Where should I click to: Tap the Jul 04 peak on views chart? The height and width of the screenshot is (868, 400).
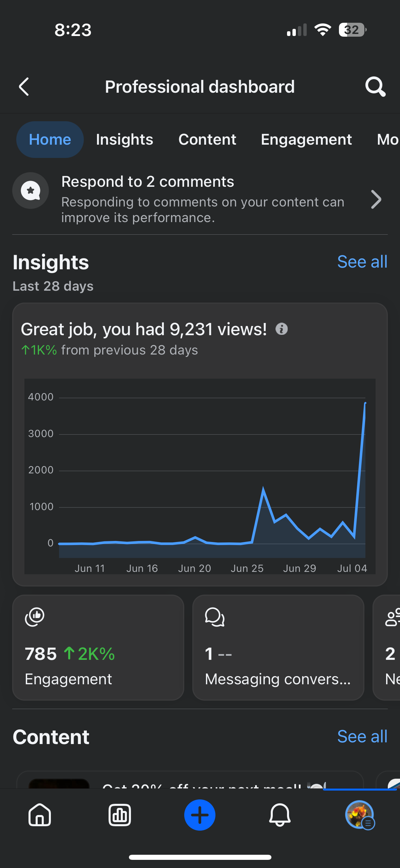click(x=365, y=403)
